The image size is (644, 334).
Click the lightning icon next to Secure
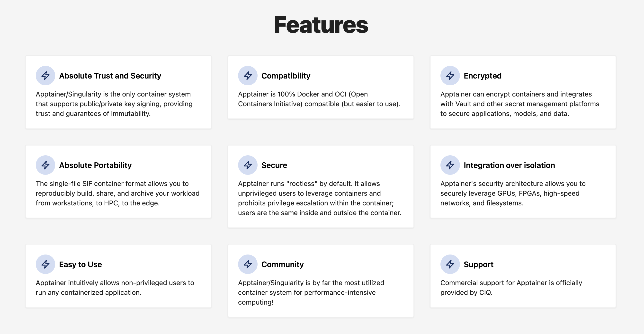pos(248,165)
